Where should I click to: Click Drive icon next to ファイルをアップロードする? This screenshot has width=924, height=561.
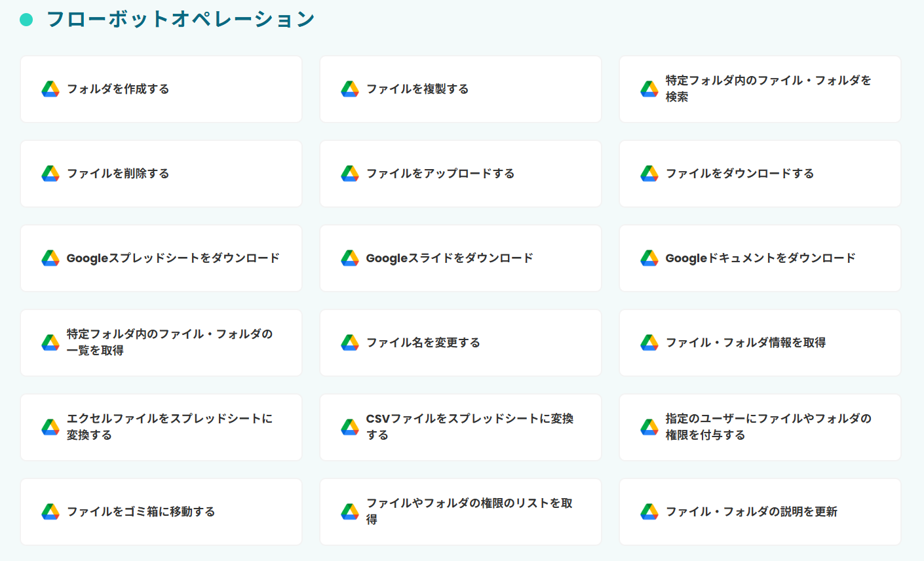[350, 174]
